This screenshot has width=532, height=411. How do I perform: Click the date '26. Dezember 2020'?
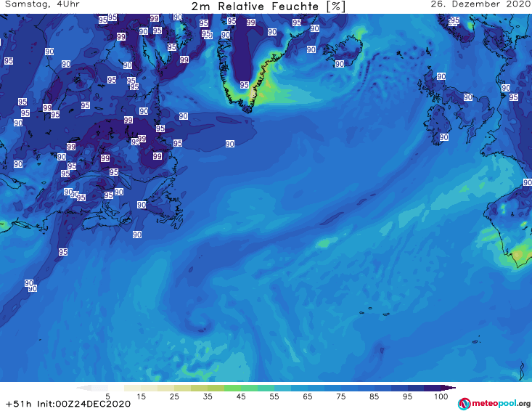click(x=480, y=4)
